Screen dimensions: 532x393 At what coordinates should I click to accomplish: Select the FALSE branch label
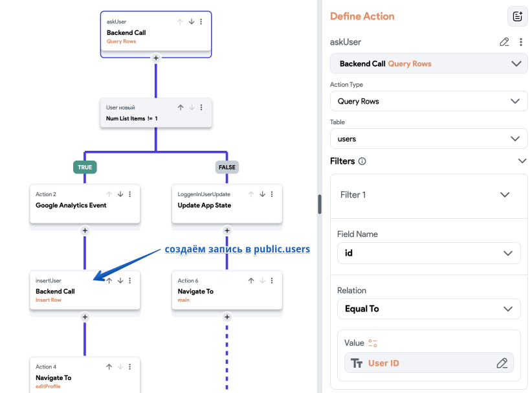[227, 167]
